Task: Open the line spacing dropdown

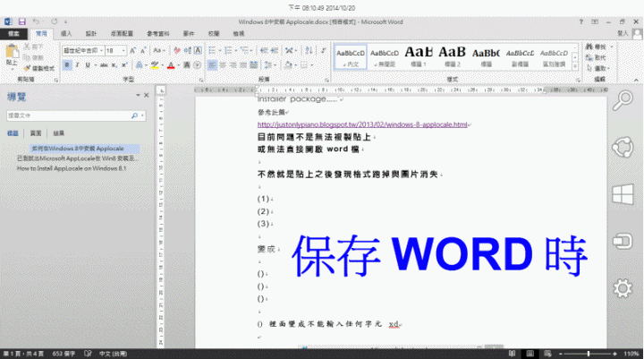Action: pyautogui.click(x=269, y=65)
